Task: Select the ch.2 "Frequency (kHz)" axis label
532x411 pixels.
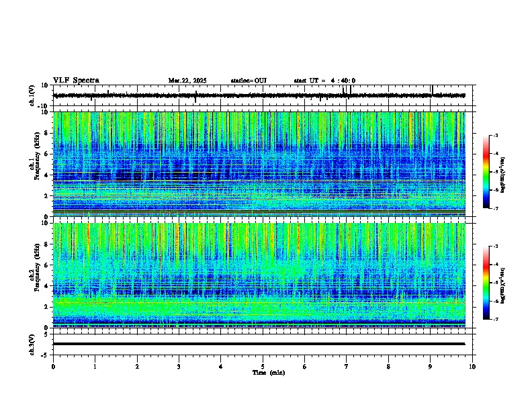Action: coord(37,267)
